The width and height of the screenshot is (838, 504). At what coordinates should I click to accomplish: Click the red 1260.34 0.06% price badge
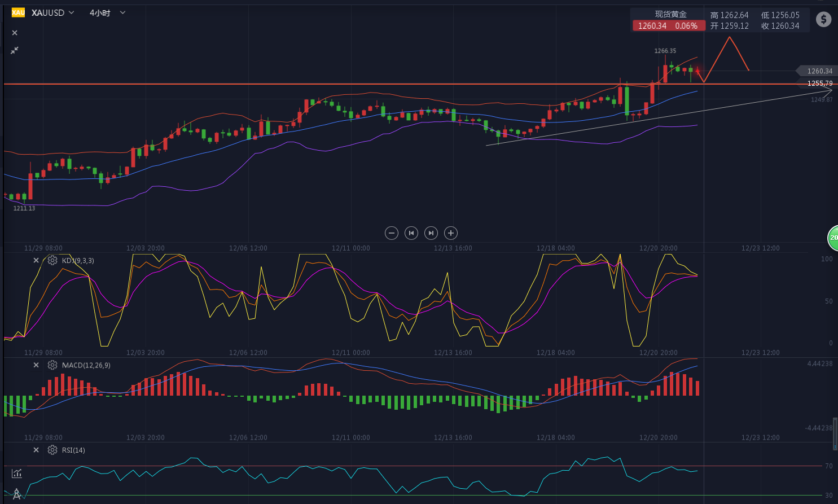668,26
